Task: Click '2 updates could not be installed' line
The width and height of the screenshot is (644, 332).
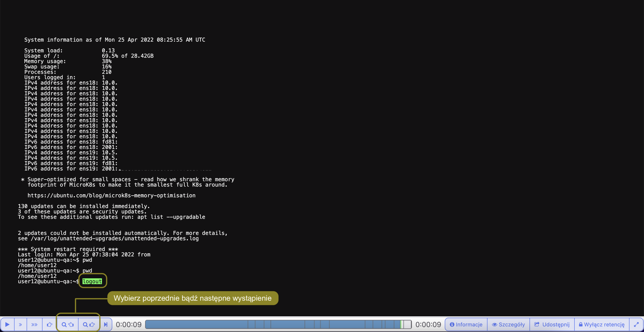Action: point(123,233)
